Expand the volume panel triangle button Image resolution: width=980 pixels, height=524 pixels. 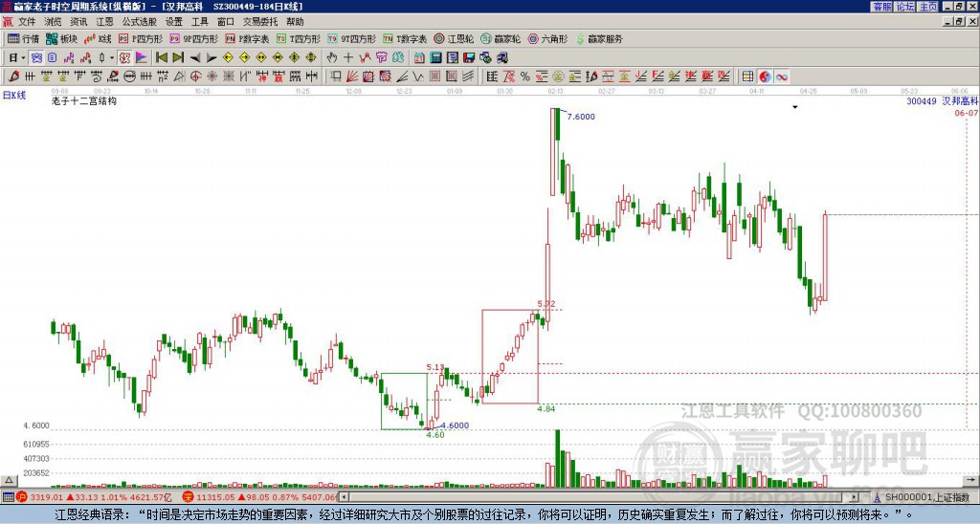(x=8, y=480)
